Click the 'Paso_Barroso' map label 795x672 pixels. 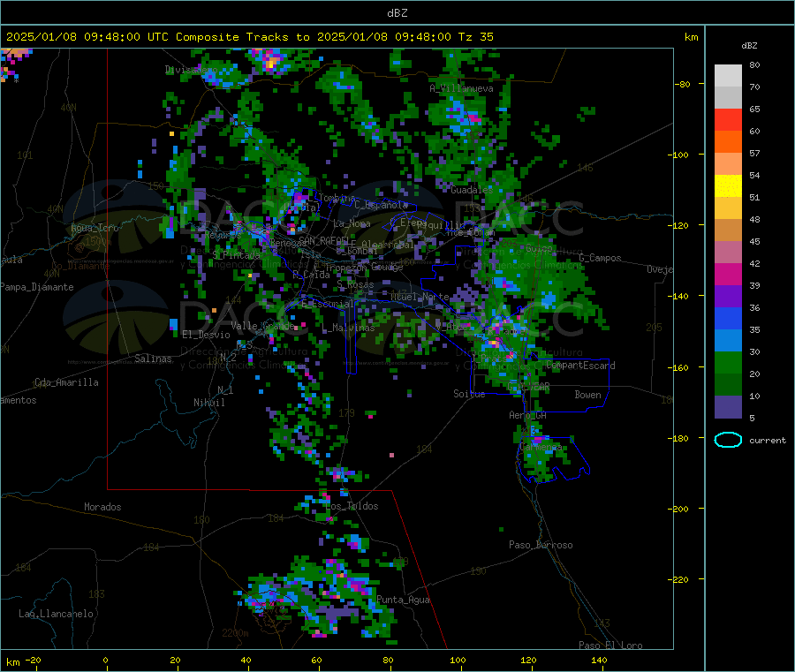coord(541,545)
